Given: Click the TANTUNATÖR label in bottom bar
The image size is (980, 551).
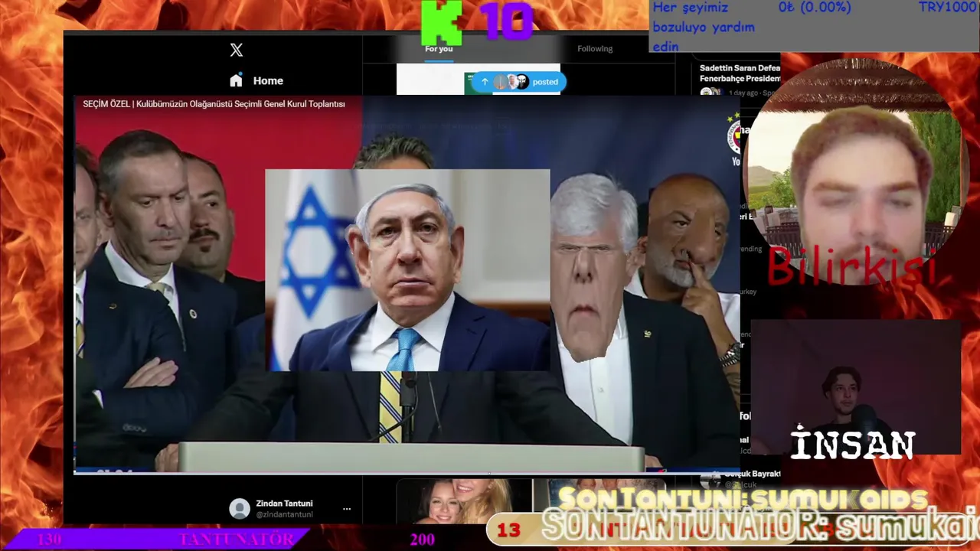Looking at the screenshot, I should point(236,540).
